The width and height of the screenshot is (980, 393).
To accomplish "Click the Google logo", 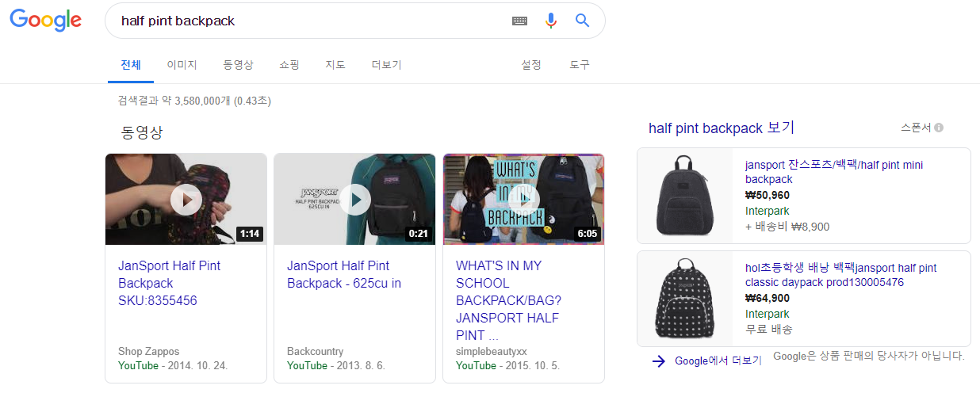I will [x=45, y=21].
